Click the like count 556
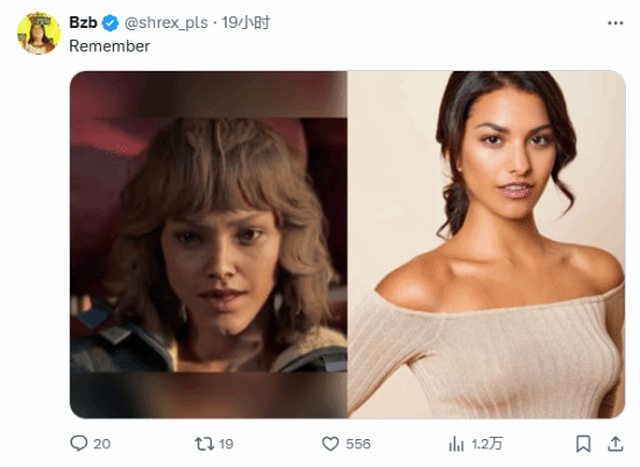The image size is (640, 467). (x=358, y=443)
